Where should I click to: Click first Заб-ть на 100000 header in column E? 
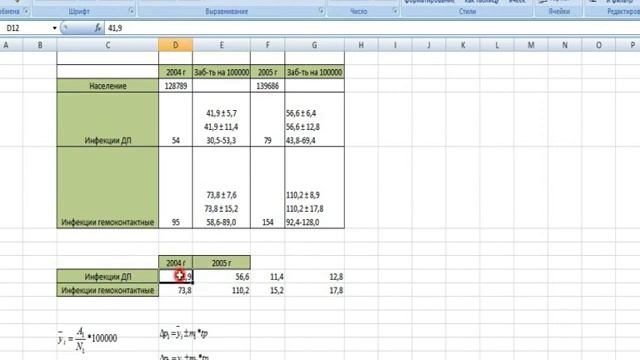[222, 72]
